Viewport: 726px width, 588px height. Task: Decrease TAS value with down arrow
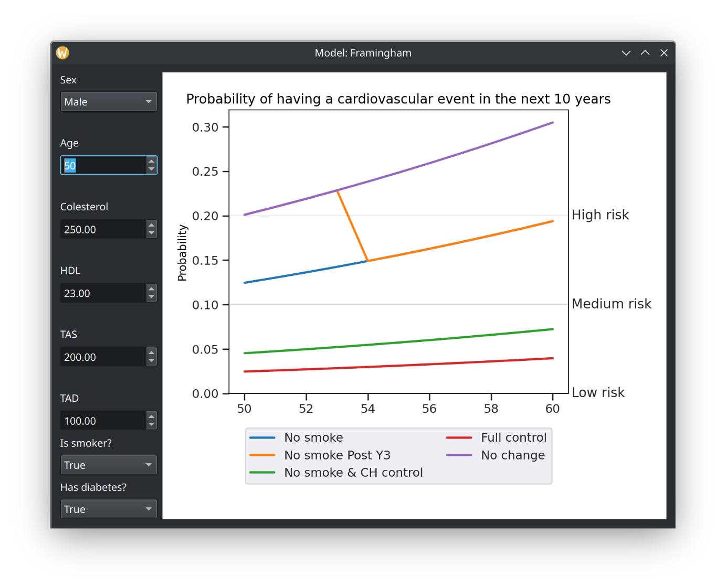151,361
